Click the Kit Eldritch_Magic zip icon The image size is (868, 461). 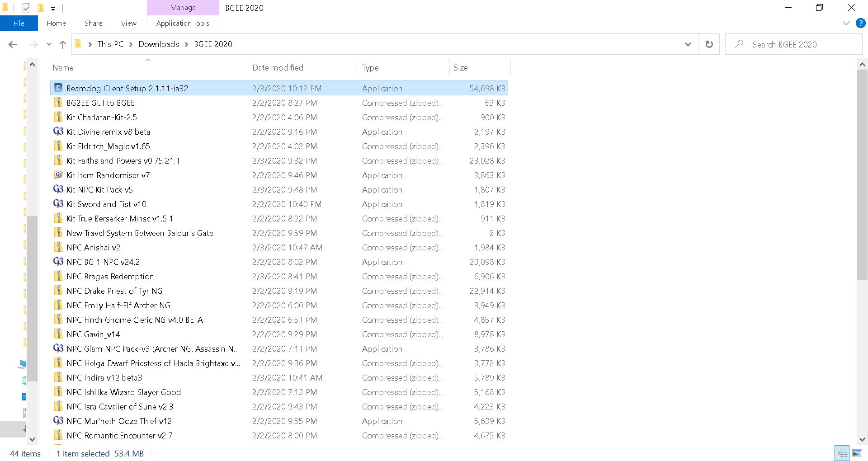coord(58,146)
